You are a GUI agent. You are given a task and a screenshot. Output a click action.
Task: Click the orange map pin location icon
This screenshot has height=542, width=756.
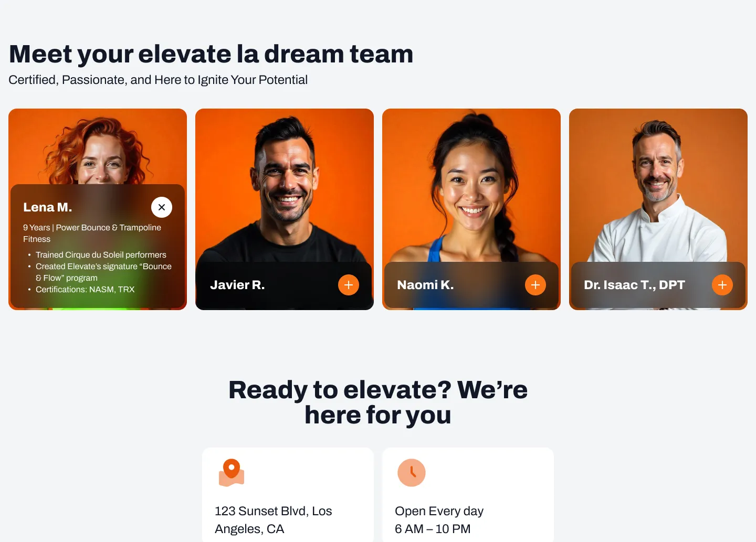coord(232,473)
